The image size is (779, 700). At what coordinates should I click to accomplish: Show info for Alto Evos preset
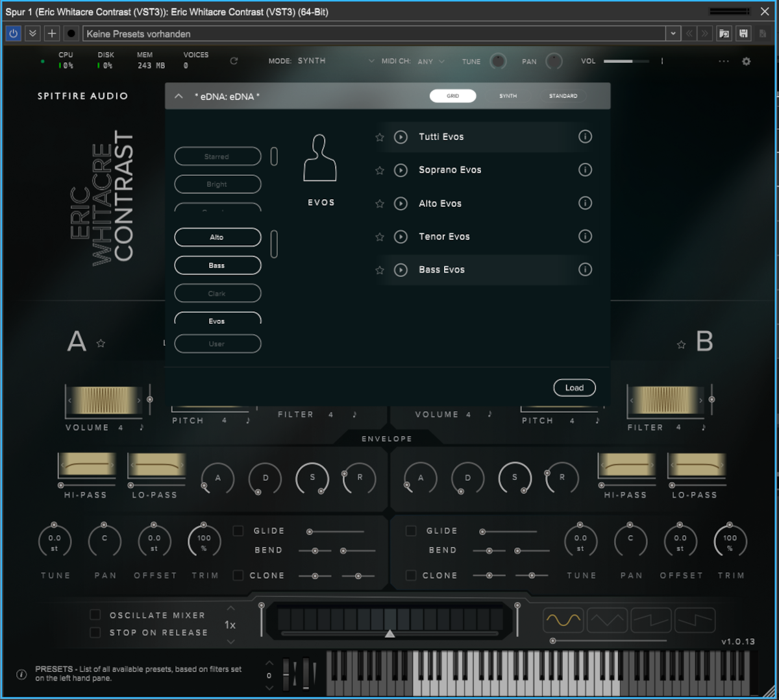585,203
